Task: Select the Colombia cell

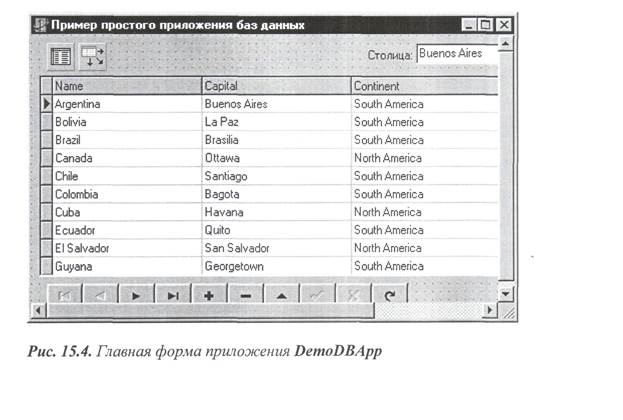Action: point(127,194)
